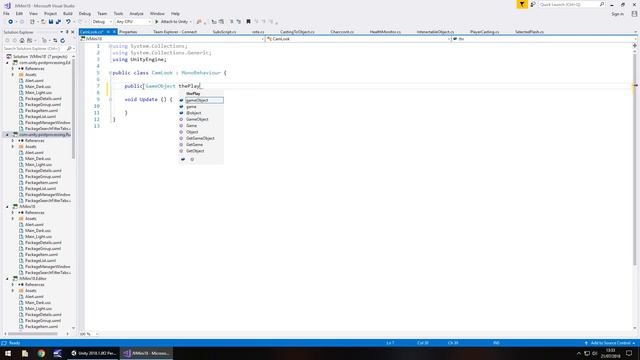640x360 pixels.
Task: Pin the Solution Explorer panel
Action: (x=67, y=32)
